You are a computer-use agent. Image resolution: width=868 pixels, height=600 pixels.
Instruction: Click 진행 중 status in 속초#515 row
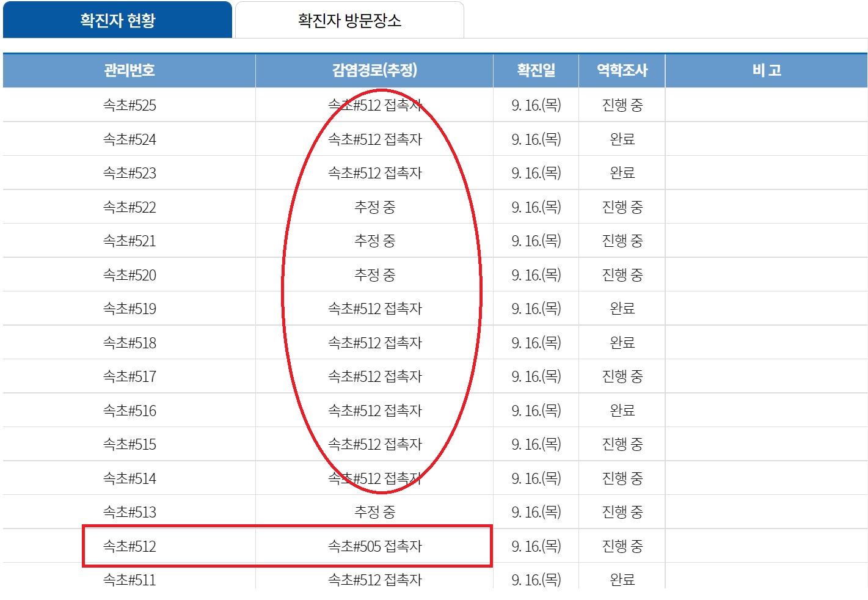[x=622, y=444]
